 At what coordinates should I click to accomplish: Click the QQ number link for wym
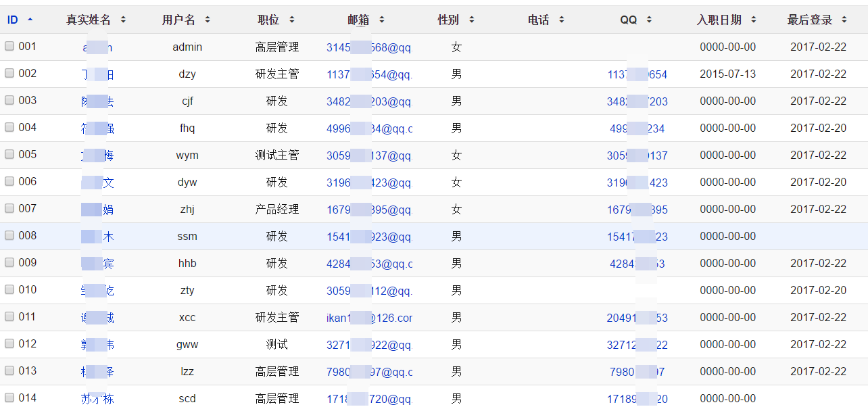pos(637,155)
